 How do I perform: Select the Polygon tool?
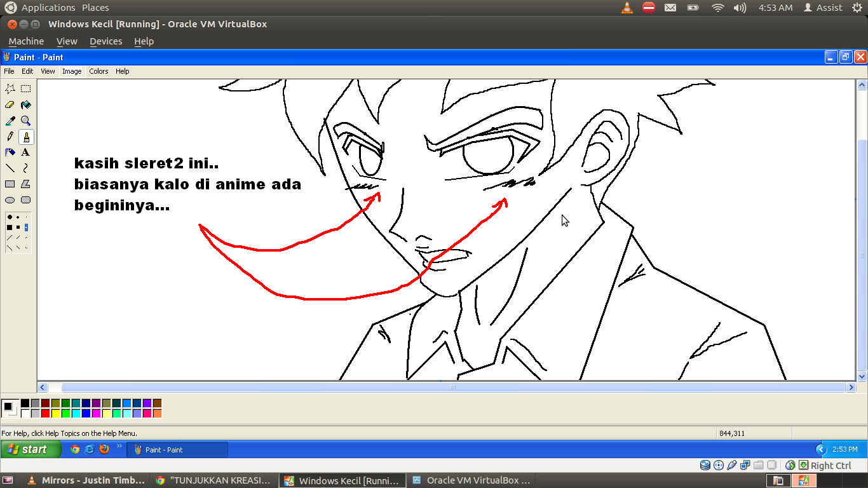pos(26,184)
